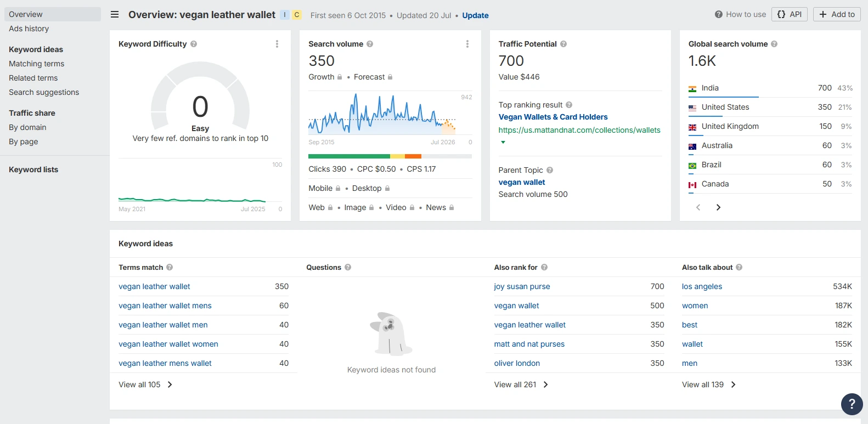Image resolution: width=868 pixels, height=424 pixels.
Task: Click the Add to button
Action: (x=837, y=14)
